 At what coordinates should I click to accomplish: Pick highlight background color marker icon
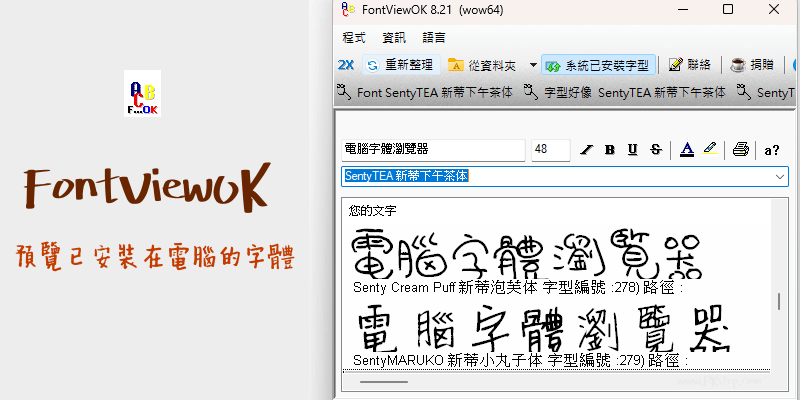(x=710, y=149)
